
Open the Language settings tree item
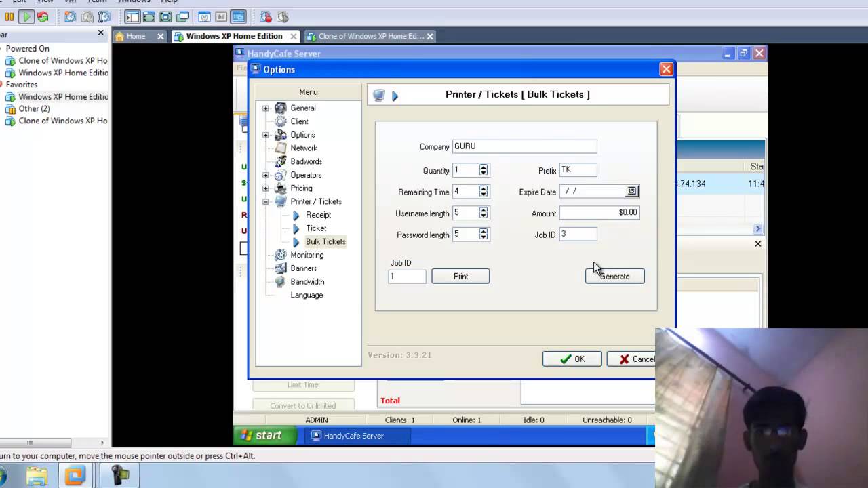pyautogui.click(x=307, y=295)
